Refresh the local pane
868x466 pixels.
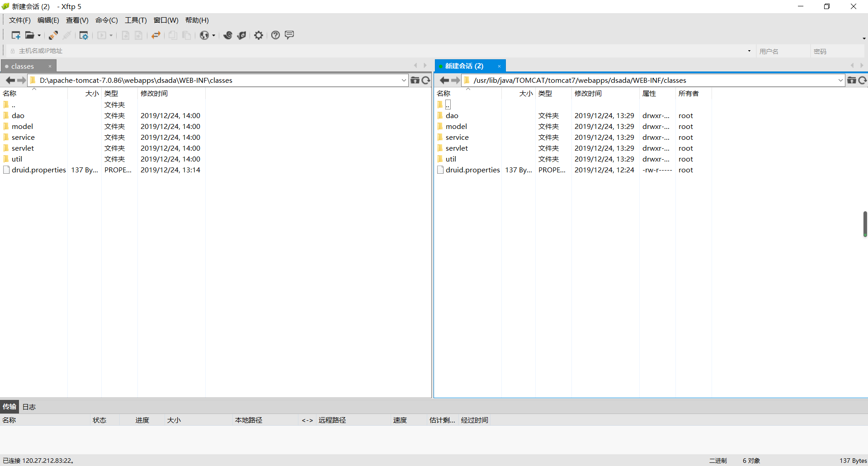(x=426, y=81)
